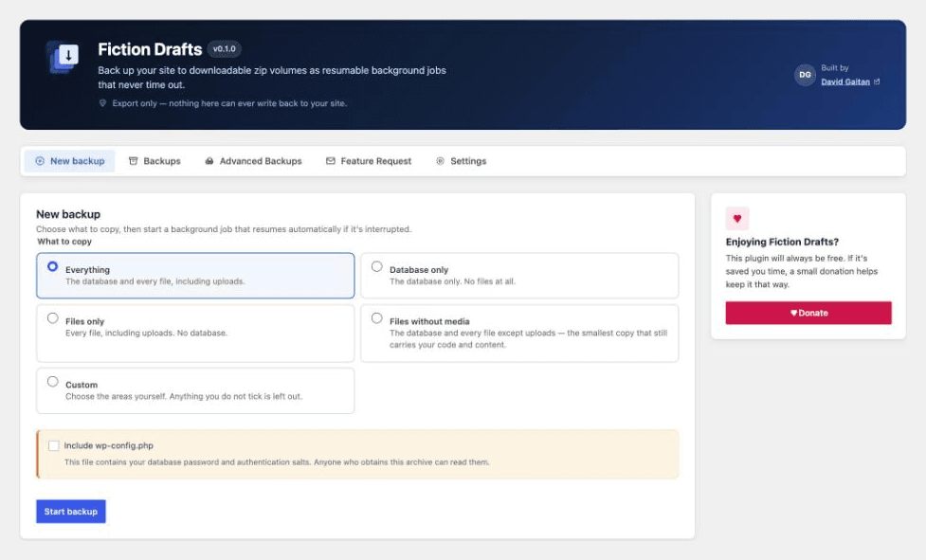Open the New backup tab

(x=70, y=161)
